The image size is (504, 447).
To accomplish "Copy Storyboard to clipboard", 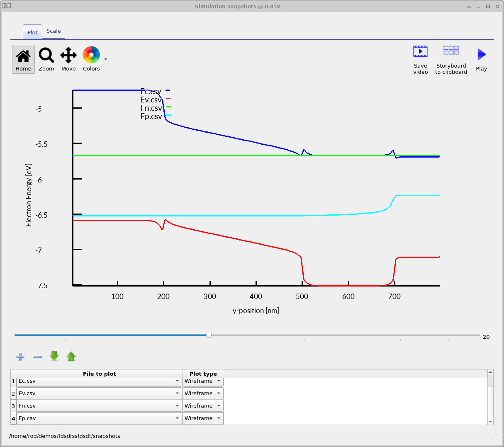I will click(451, 60).
